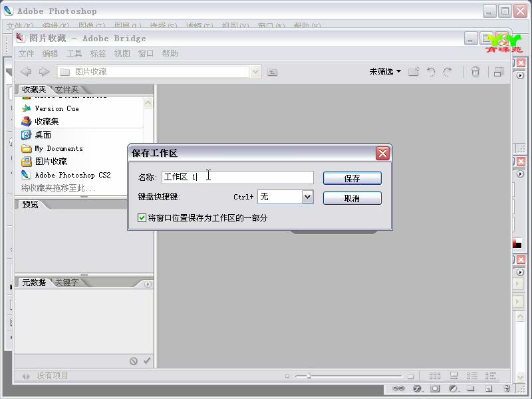Open the Bridge 编辑 menu
The height and width of the screenshot is (399, 532).
(51, 54)
